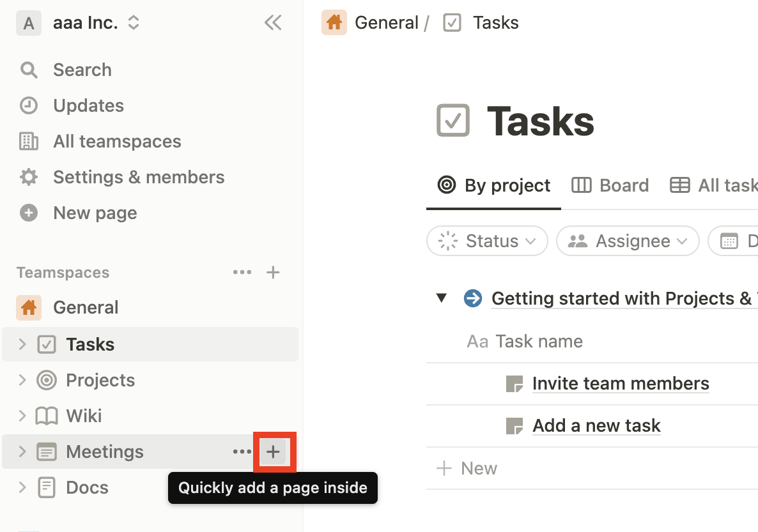Viewport: 758px width, 532px height.
Task: Switch to the Board tab
Action: pyautogui.click(x=610, y=185)
